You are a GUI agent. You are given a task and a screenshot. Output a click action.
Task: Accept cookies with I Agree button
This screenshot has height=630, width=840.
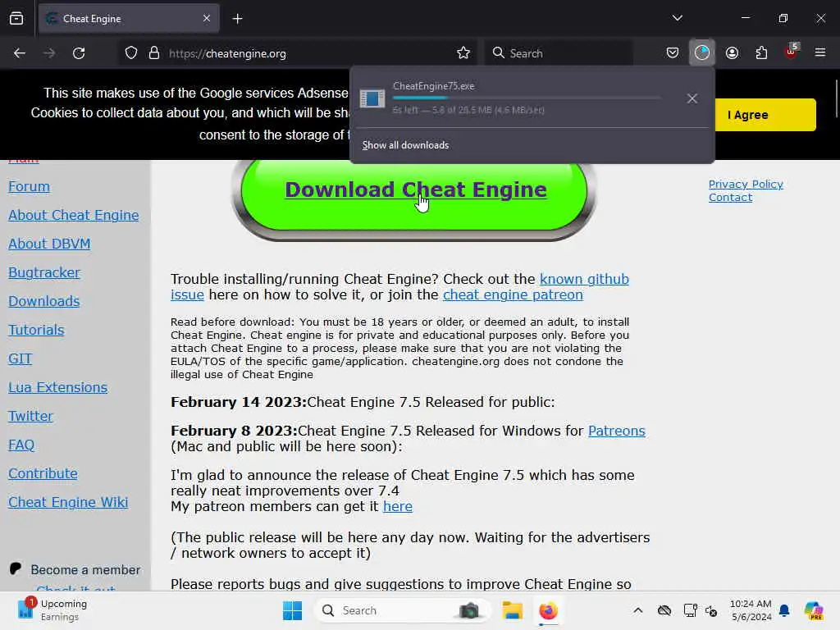[765, 115]
